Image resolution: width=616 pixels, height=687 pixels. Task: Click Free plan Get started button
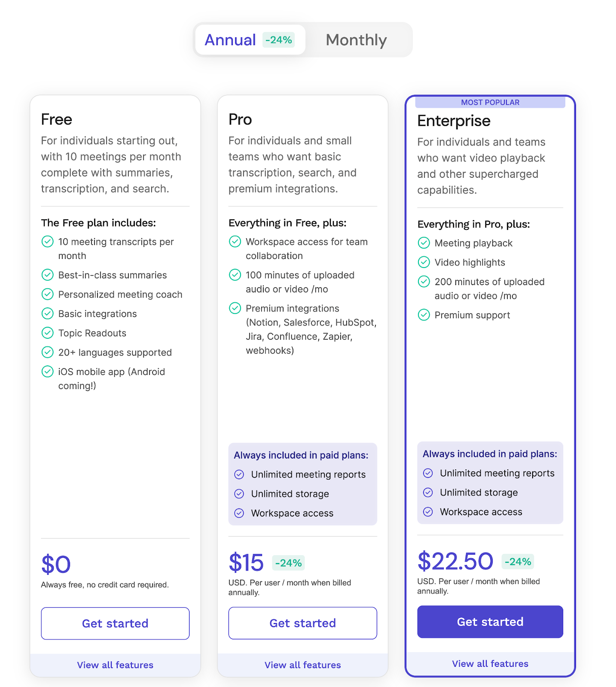(115, 623)
